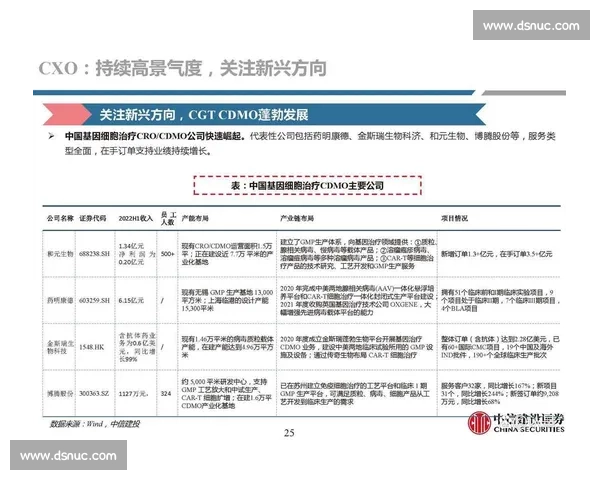Select stock code '1548.HK'

point(91,347)
